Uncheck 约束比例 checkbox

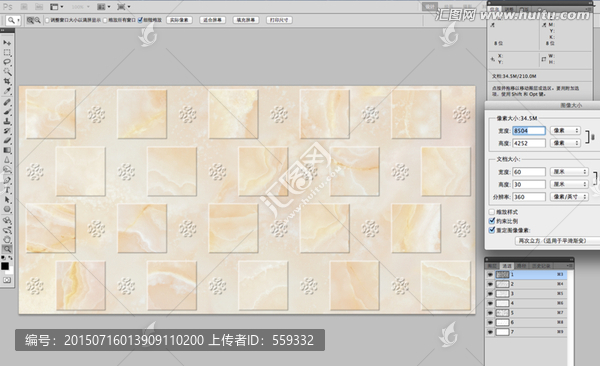click(x=492, y=221)
